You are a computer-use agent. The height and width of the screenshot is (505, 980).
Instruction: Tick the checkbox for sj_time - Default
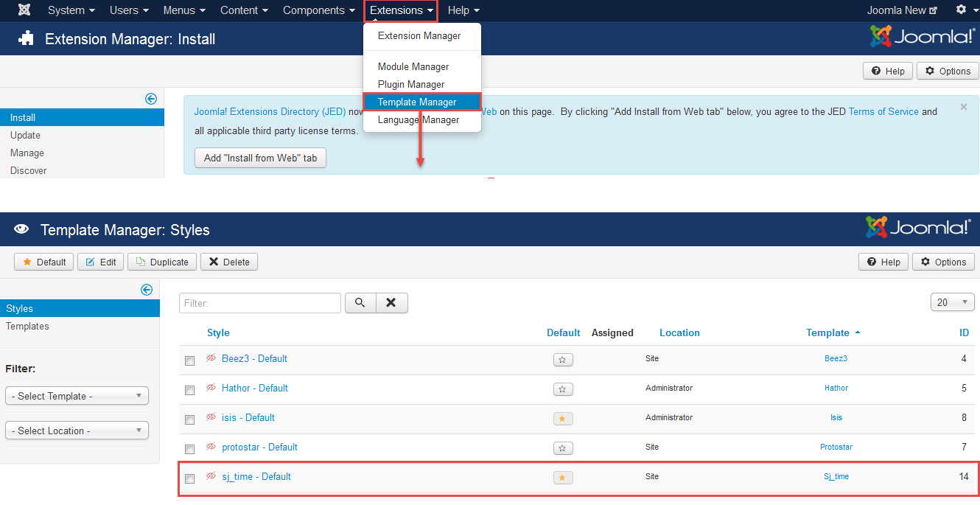[x=189, y=478]
